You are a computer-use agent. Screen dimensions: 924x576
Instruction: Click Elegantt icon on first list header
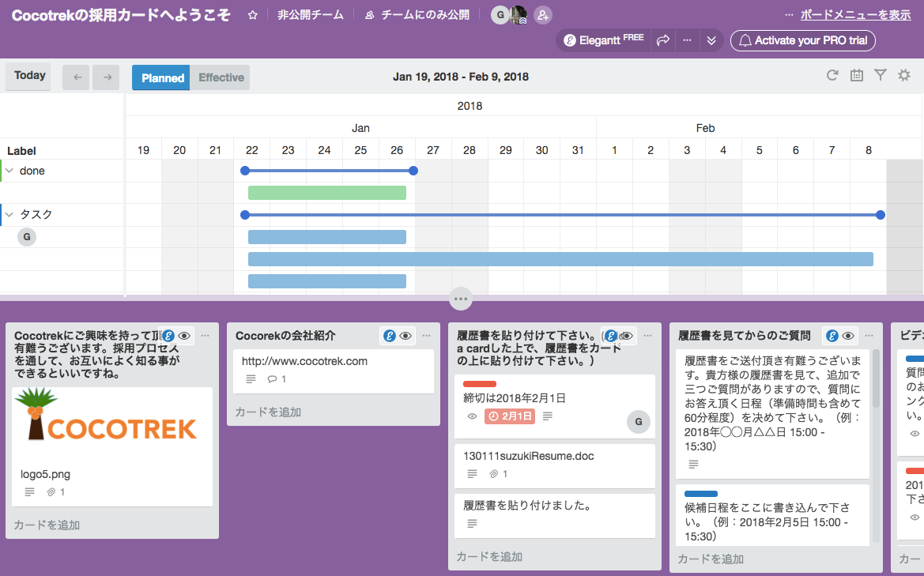(x=168, y=336)
